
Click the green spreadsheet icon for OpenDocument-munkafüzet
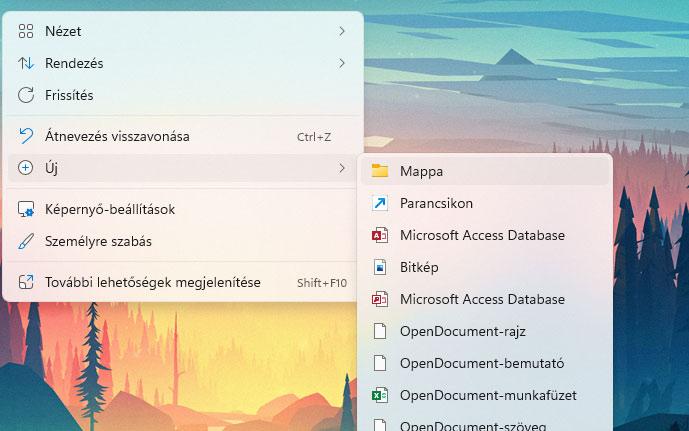point(379,395)
